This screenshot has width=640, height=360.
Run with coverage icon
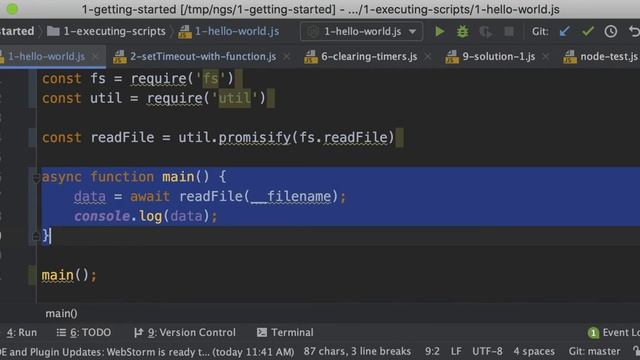coord(485,31)
